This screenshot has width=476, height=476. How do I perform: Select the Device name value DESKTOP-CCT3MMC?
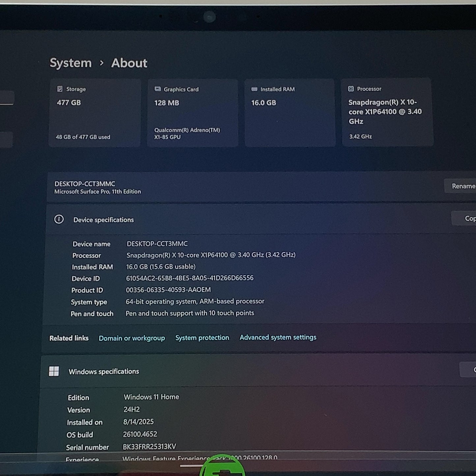[157, 244]
